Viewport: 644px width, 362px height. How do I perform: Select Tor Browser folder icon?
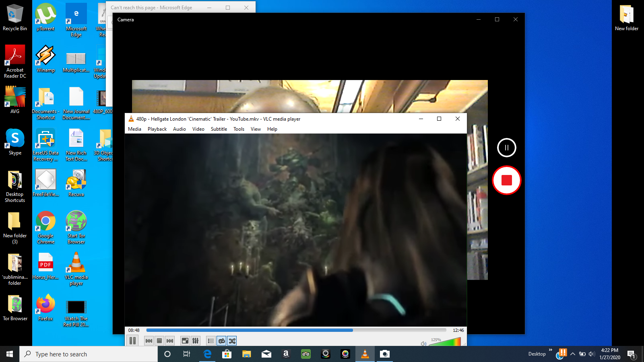point(15,307)
